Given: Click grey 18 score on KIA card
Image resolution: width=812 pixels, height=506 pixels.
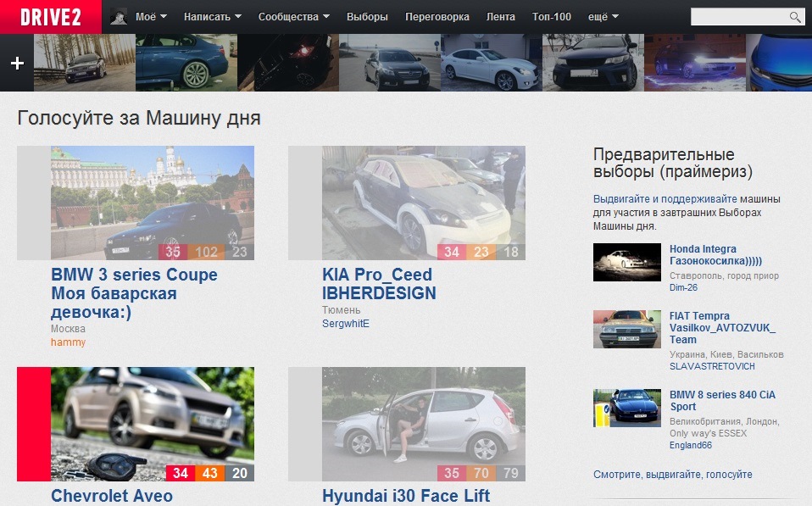Looking at the screenshot, I should tap(510, 252).
